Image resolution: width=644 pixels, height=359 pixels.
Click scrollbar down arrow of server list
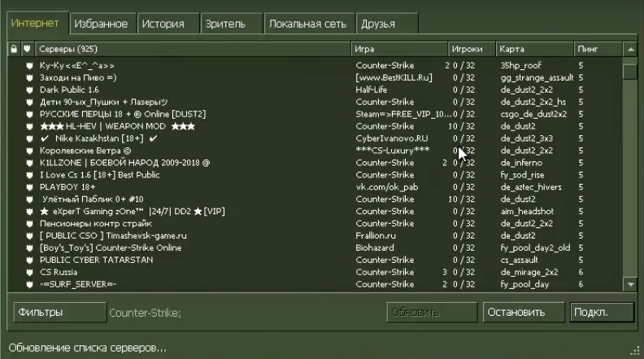pyautogui.click(x=630, y=284)
